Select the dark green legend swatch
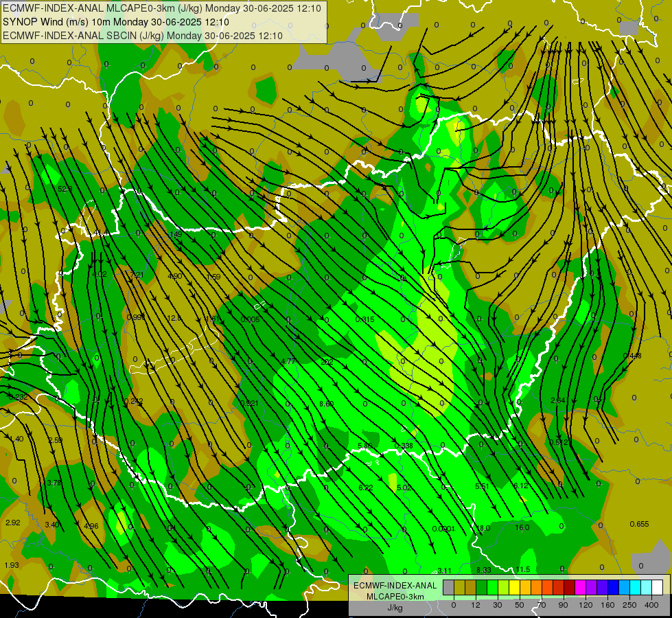 pyautogui.click(x=482, y=587)
